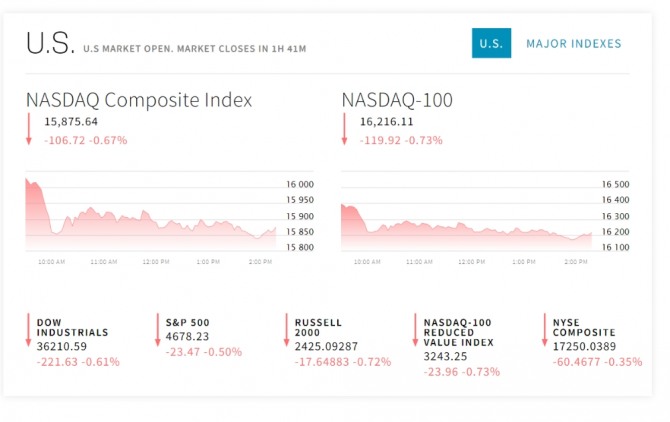Click NASDAQ-100 Reduced Value Index arrow icon

point(415,331)
